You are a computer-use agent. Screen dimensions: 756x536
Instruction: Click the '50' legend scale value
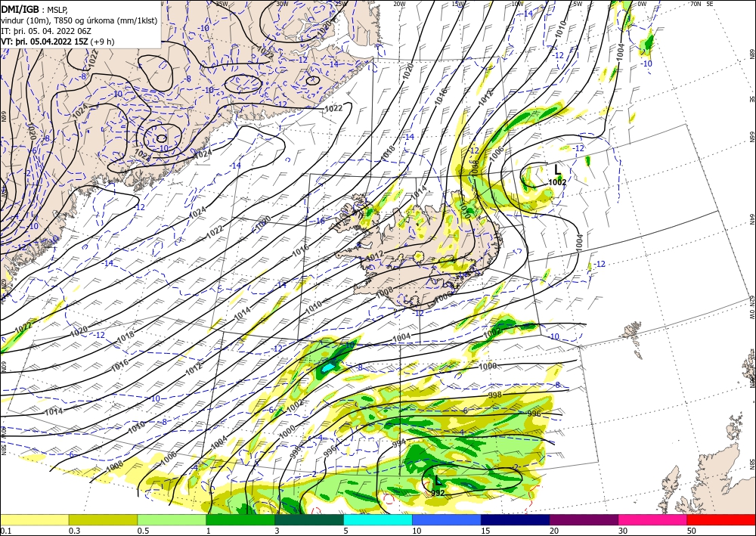click(x=691, y=531)
